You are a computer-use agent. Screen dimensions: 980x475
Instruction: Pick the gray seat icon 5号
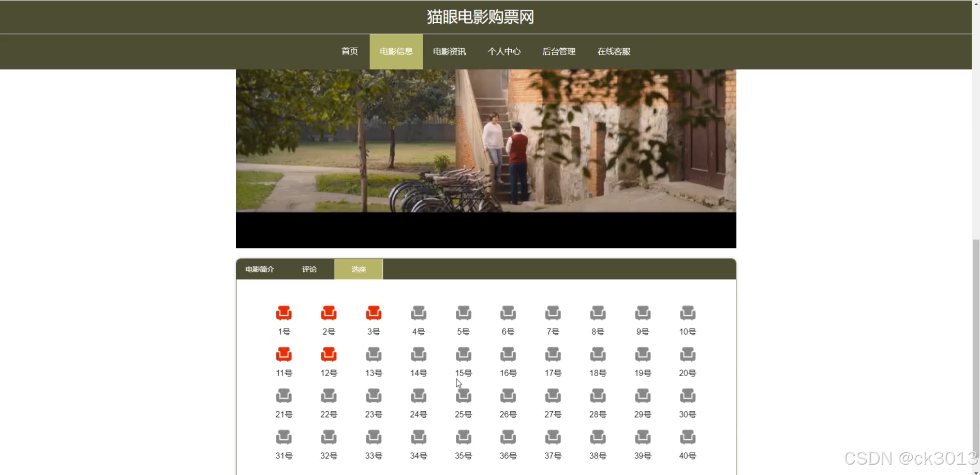point(464,313)
